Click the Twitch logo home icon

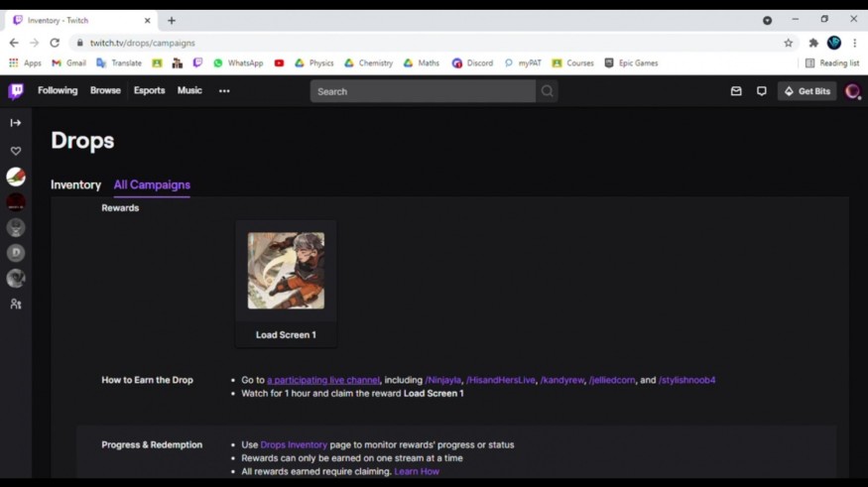pos(16,91)
